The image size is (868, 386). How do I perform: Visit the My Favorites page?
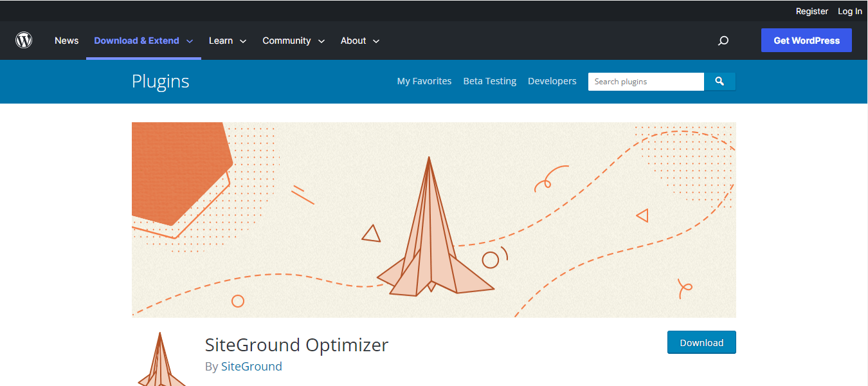(x=424, y=81)
